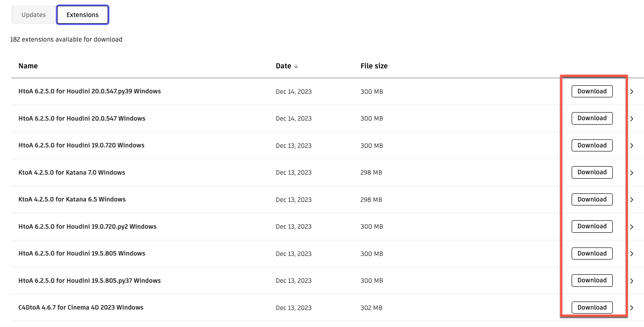This screenshot has width=644, height=327.
Task: Expand chevron for Houdini 19.0.720.py2 row
Action: click(631, 227)
